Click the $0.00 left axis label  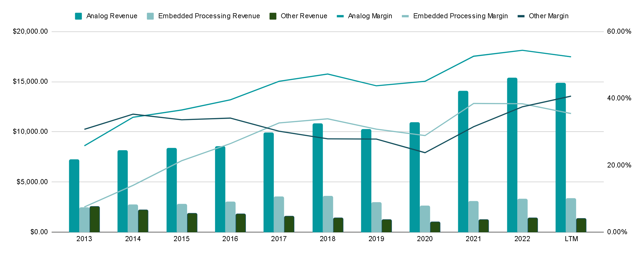[x=39, y=232]
